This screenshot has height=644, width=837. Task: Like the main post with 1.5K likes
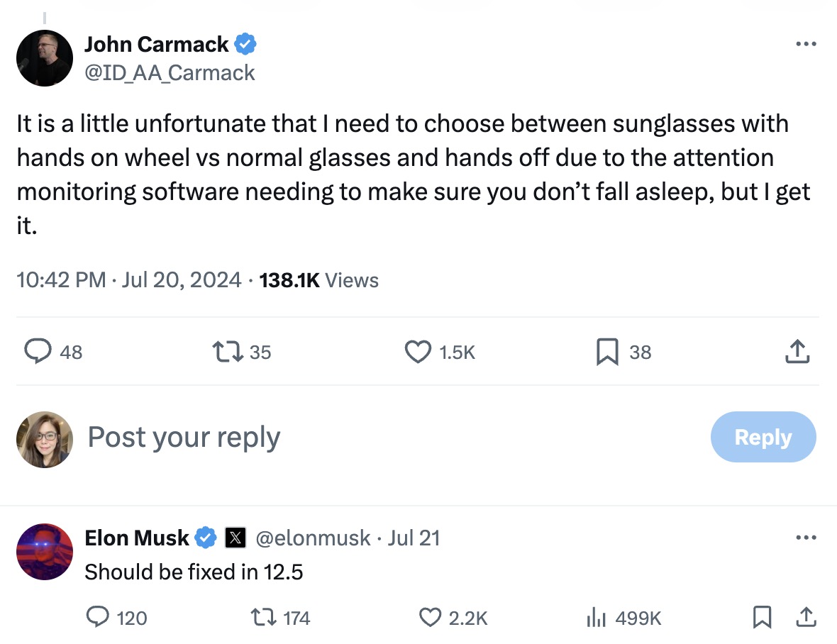pyautogui.click(x=439, y=352)
